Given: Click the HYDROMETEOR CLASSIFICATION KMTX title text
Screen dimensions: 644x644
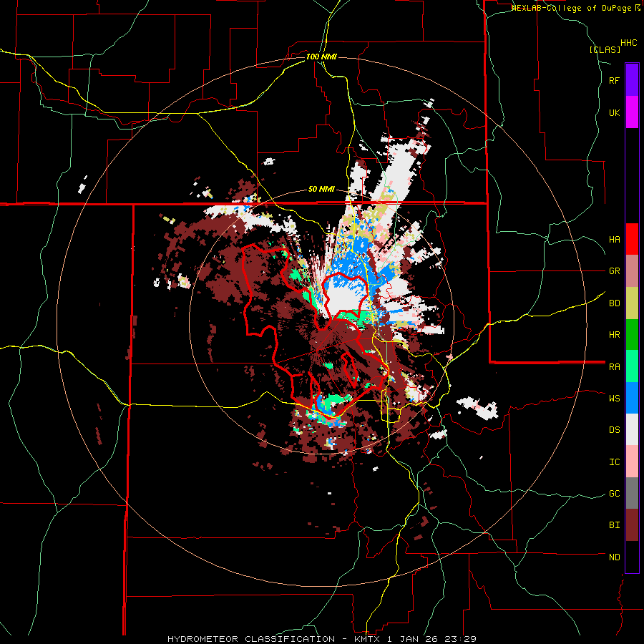Looking at the screenshot, I should (x=322, y=639).
